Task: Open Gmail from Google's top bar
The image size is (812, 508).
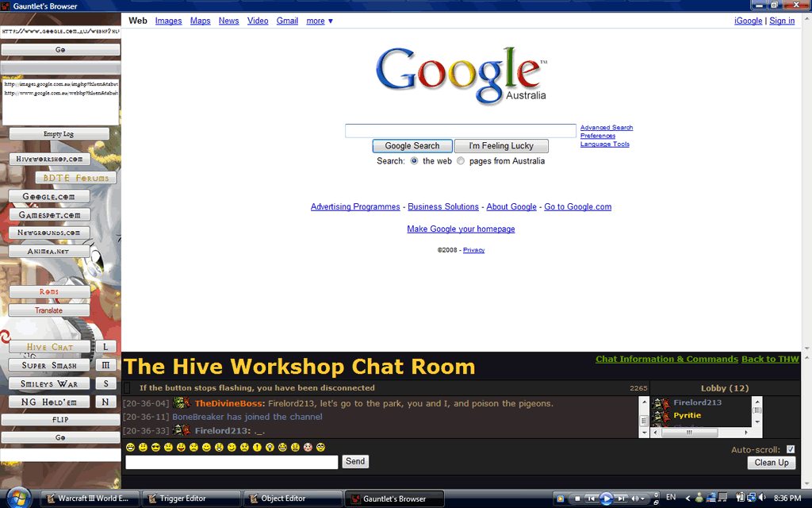Action: pos(287,21)
